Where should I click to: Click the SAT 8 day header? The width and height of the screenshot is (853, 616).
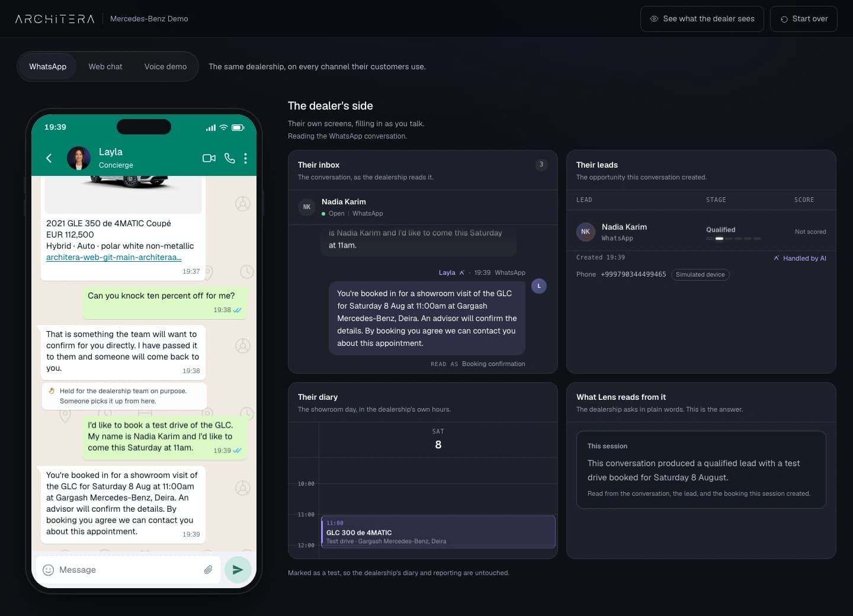point(438,439)
